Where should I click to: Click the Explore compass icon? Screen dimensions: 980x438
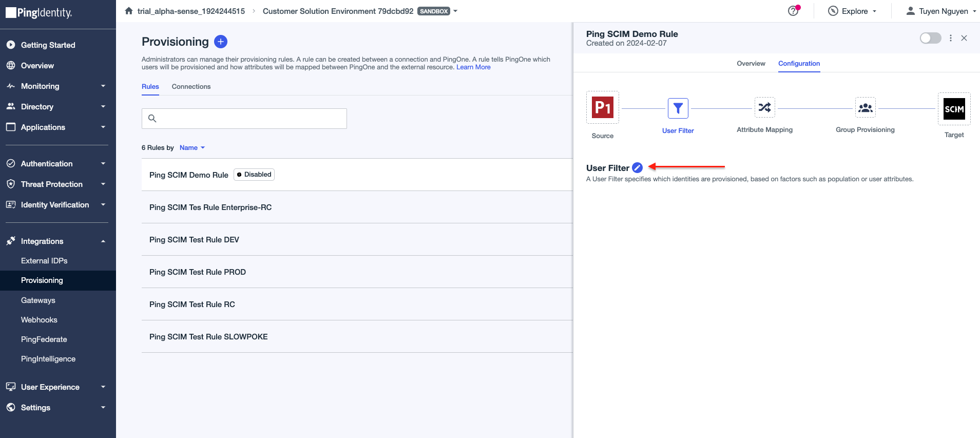point(833,11)
